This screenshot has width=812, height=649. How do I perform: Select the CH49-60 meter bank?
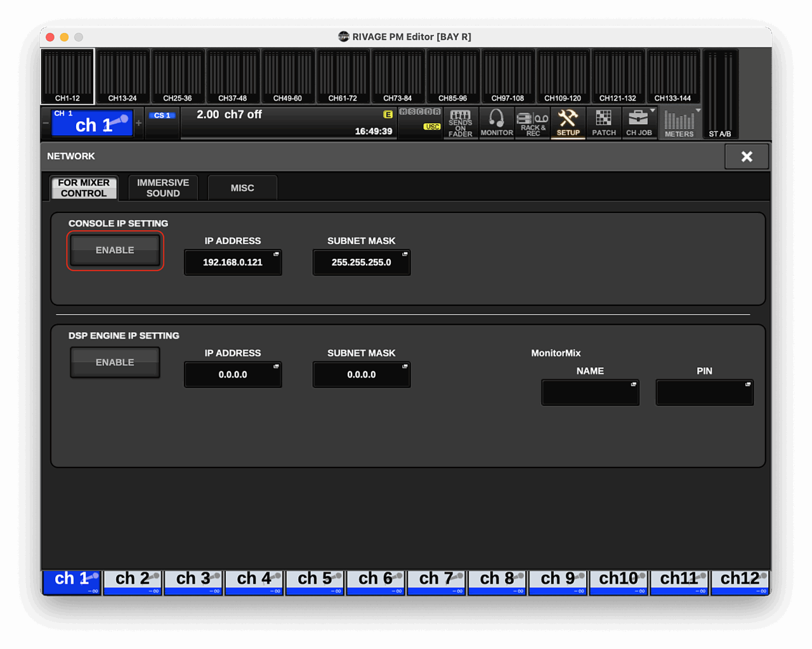[288, 76]
